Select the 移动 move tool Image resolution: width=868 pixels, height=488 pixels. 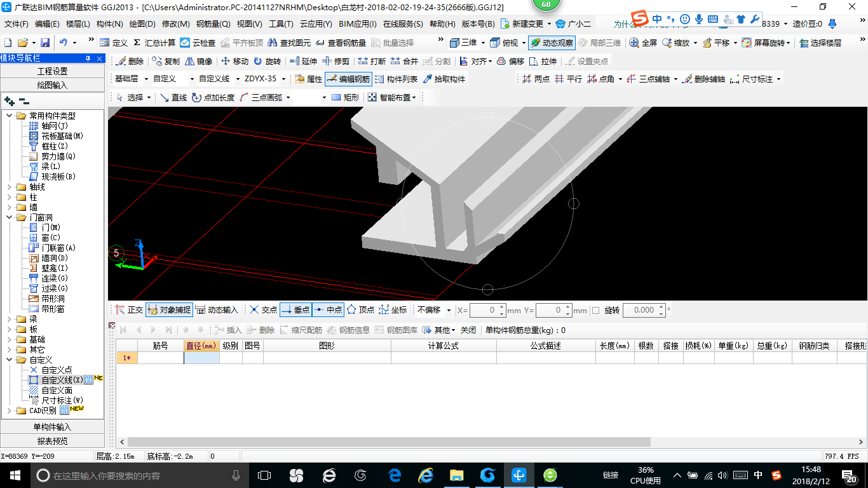(x=234, y=61)
